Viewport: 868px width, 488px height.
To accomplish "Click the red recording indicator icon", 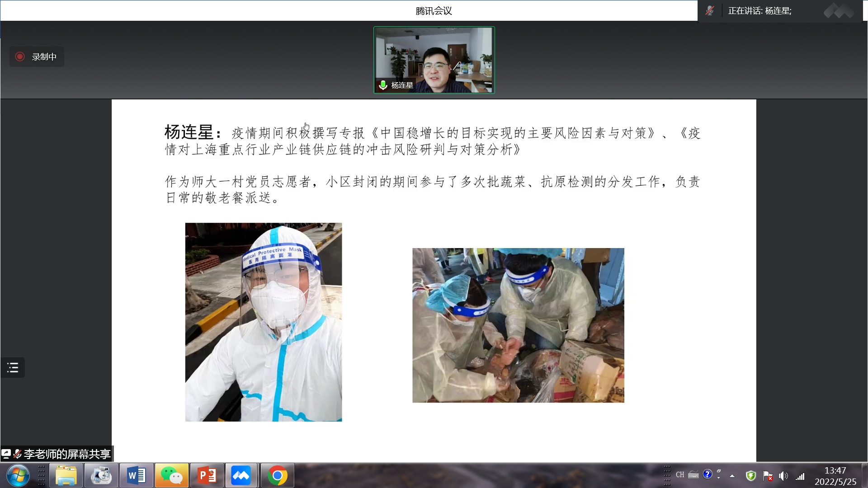I will pos(20,56).
